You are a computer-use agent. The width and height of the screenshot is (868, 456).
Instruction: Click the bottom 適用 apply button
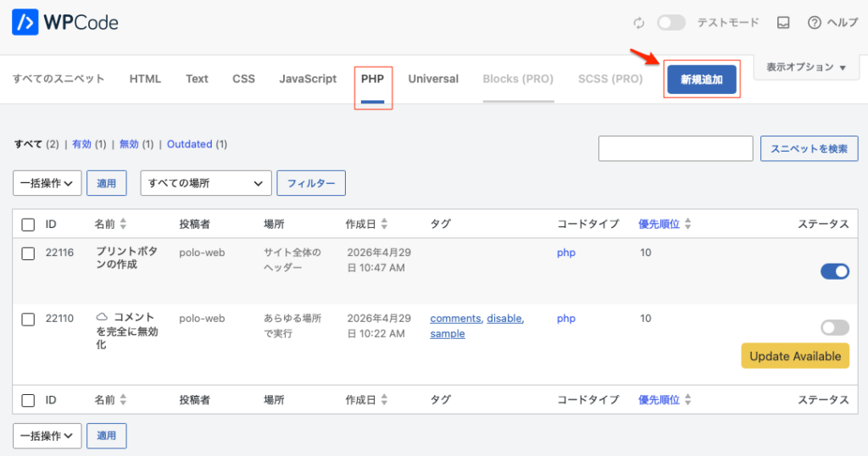(106, 436)
